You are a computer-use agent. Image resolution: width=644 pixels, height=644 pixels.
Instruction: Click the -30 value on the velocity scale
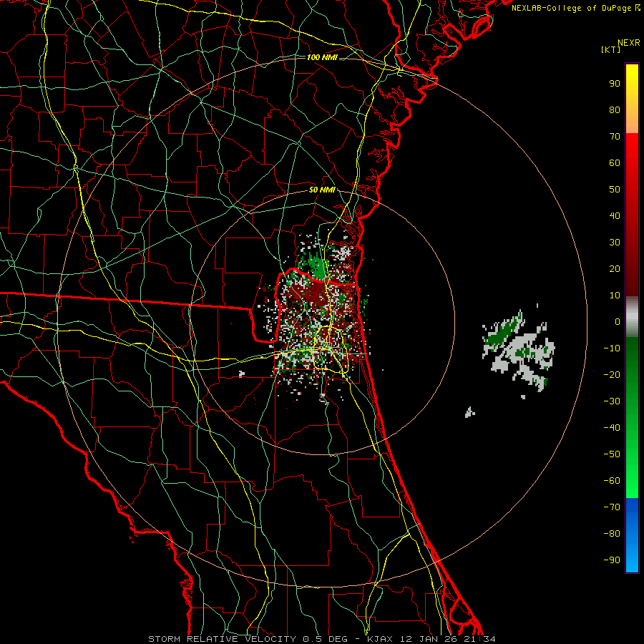pos(612,401)
